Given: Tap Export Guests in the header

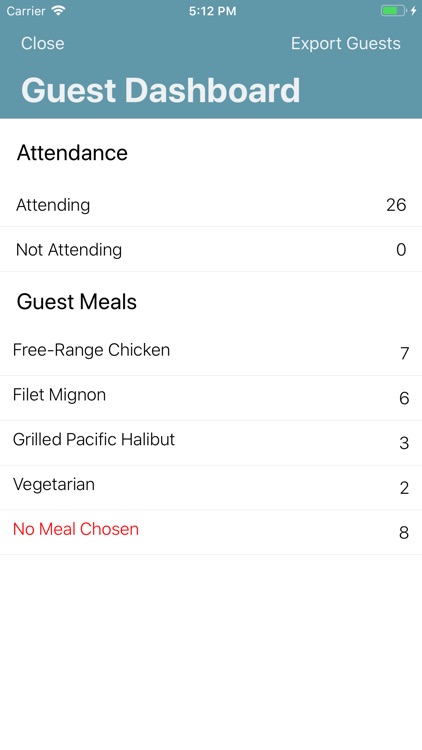Looking at the screenshot, I should [x=345, y=44].
